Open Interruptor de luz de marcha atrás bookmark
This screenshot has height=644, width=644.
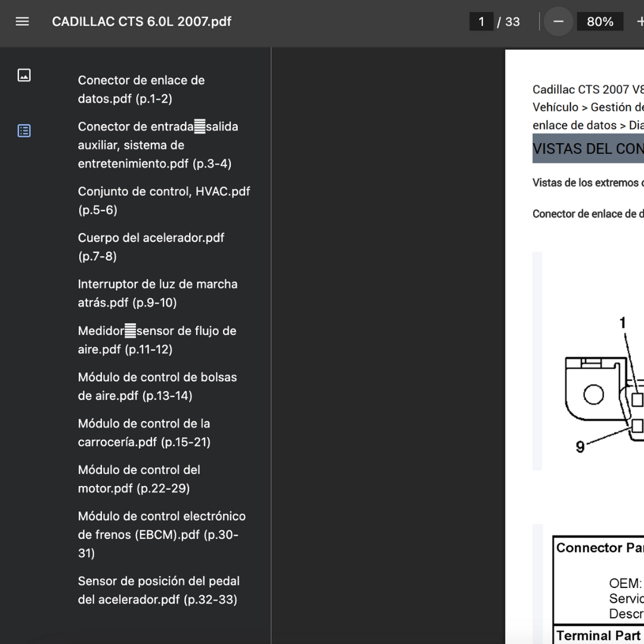click(157, 293)
